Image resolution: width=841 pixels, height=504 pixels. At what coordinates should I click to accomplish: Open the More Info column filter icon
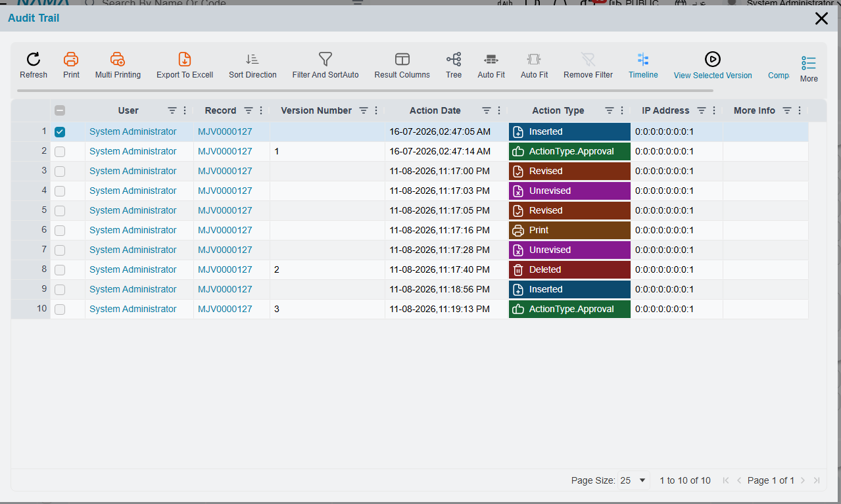pyautogui.click(x=787, y=110)
